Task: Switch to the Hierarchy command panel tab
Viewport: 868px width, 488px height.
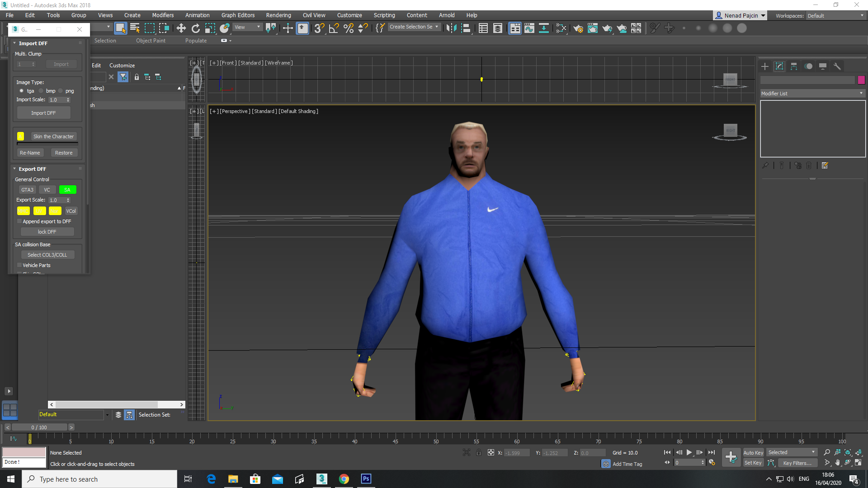Action: [794, 66]
